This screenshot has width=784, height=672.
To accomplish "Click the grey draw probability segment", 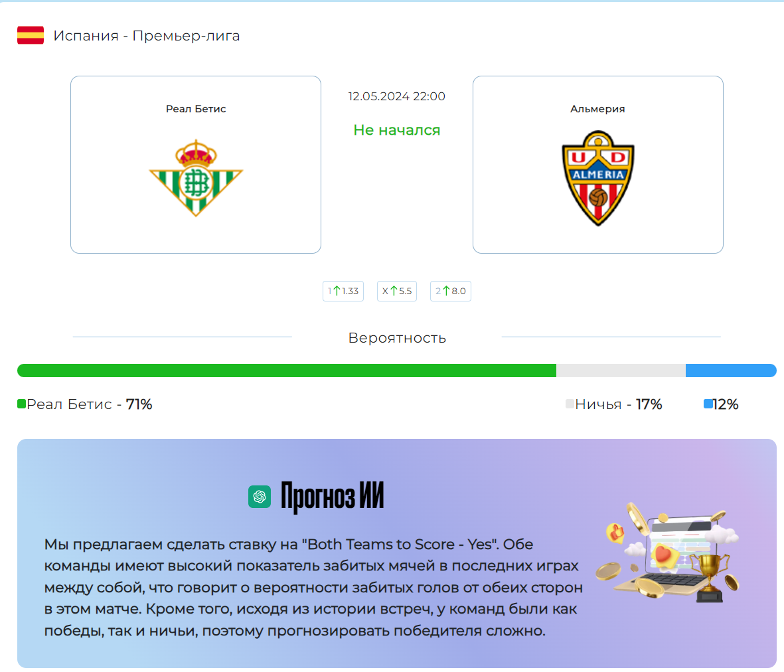I will pyautogui.click(x=621, y=371).
